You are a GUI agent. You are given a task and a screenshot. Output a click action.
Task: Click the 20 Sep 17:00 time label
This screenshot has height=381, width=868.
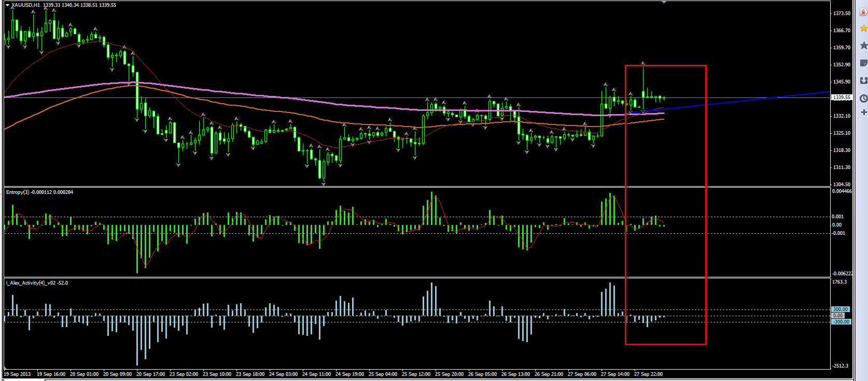pos(150,374)
